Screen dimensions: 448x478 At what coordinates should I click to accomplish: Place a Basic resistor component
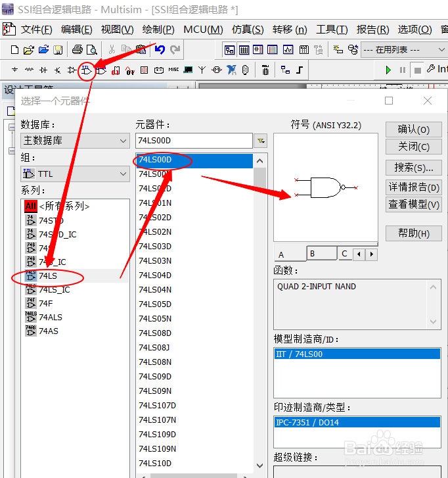30,70
